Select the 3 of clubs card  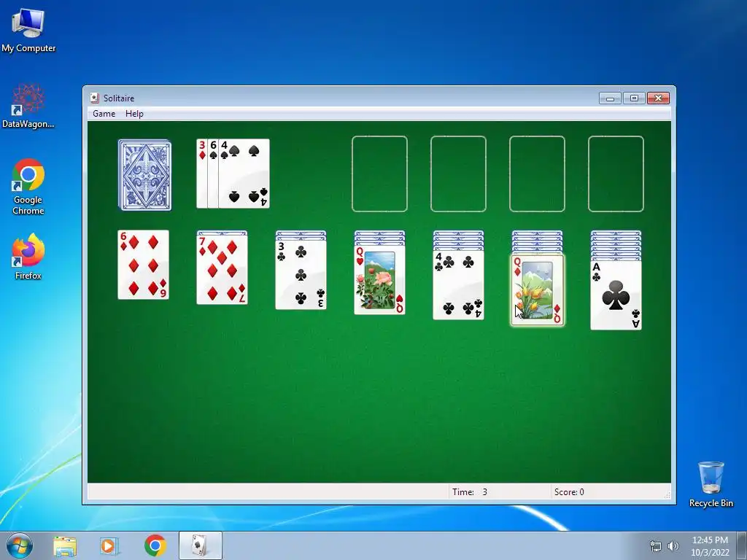(301, 275)
